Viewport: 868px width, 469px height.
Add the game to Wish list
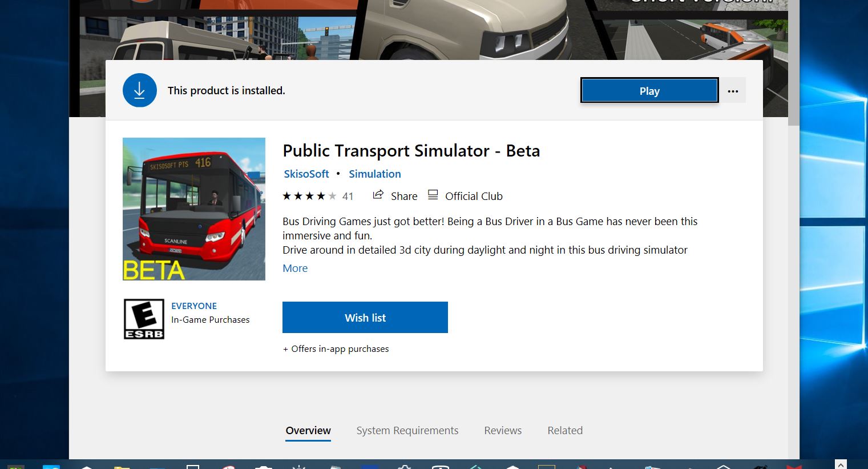(365, 318)
